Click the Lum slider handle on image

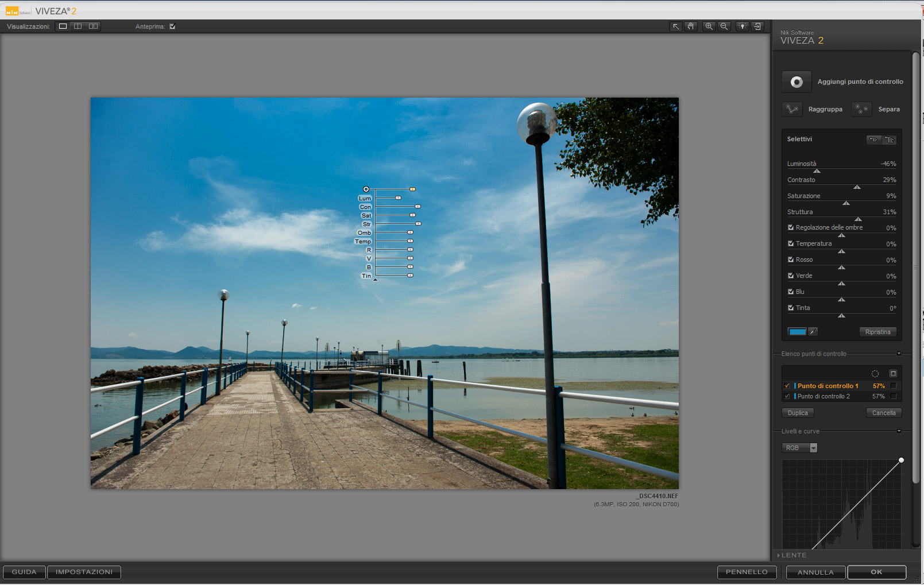pos(398,198)
